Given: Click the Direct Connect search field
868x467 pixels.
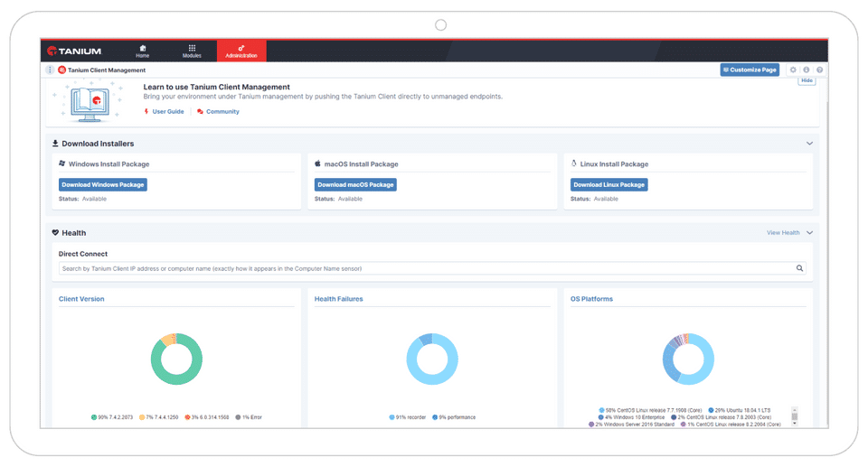Looking at the screenshot, I should (432, 268).
